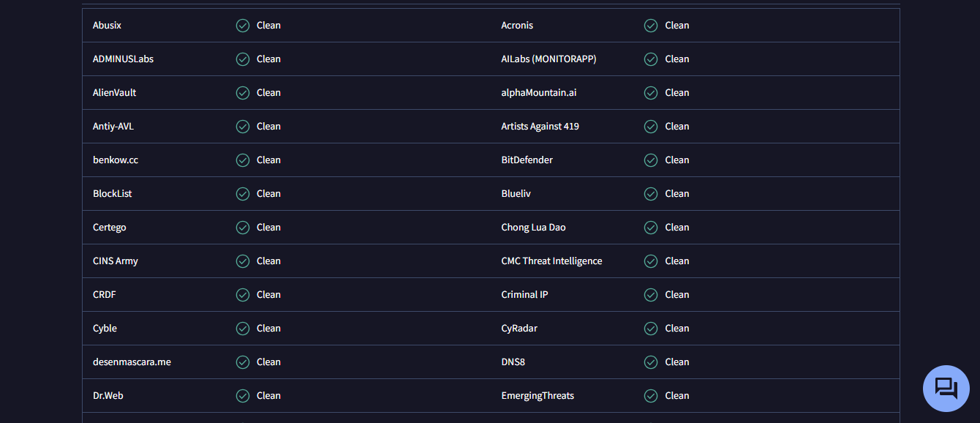Click the checkmark icon in Dr.Web row
Screen dimensions: 980x423
pyautogui.click(x=243, y=396)
